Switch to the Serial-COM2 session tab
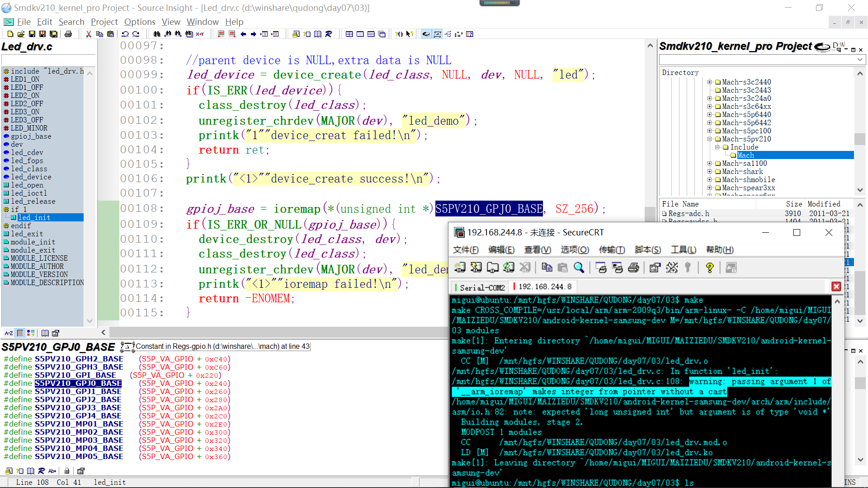The height and width of the screenshot is (488, 868). (482, 287)
